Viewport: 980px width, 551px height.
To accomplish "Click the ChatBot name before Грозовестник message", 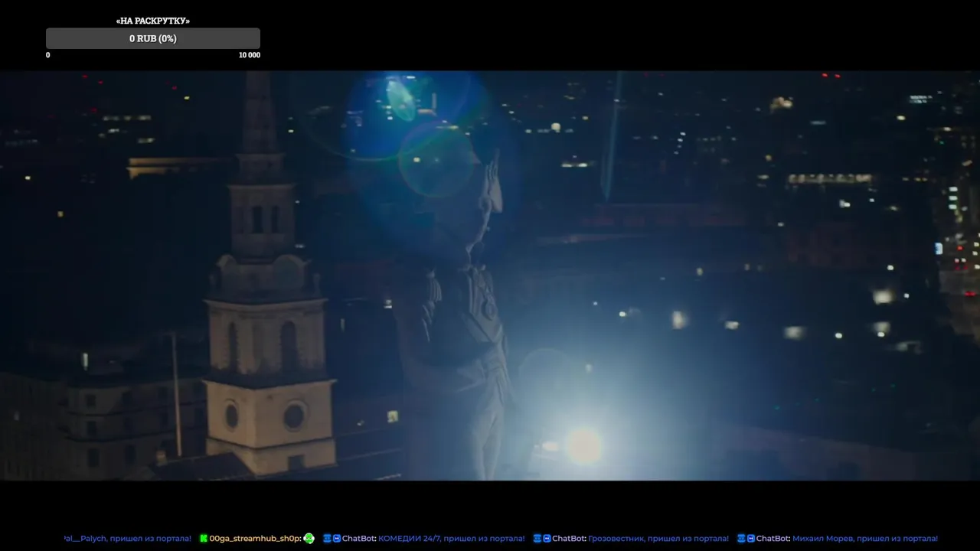I will click(x=569, y=539).
